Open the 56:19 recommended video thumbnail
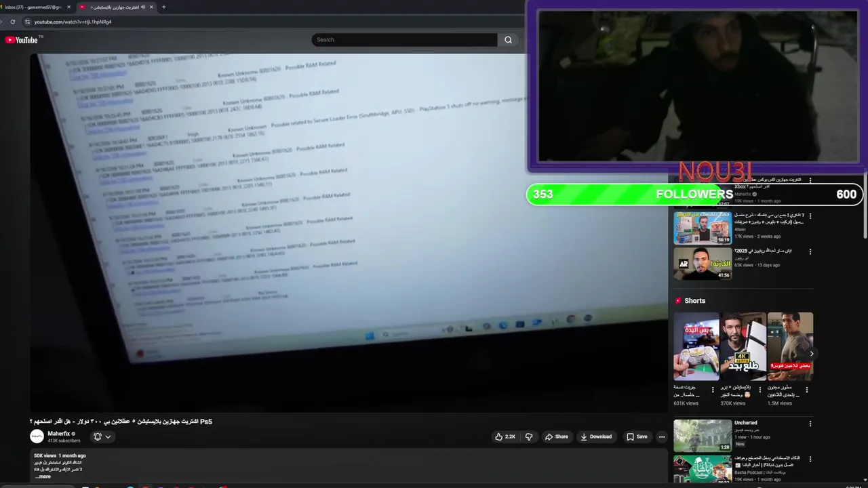 703,227
